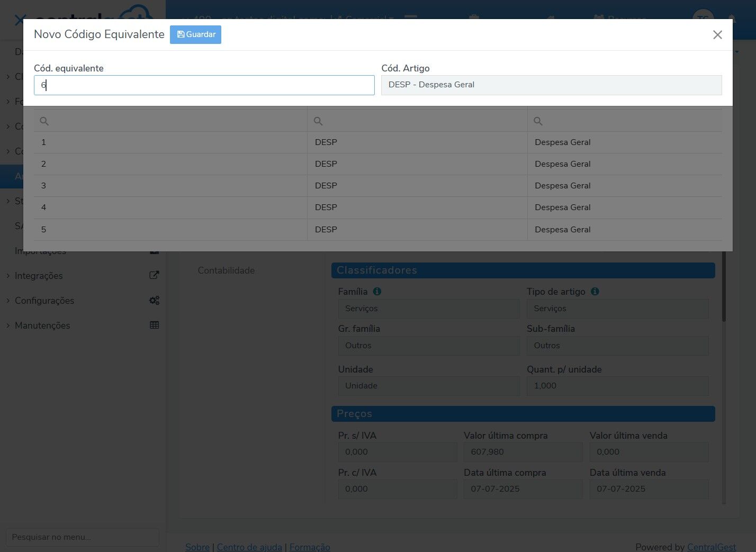Open the Formação footer link

310,547
